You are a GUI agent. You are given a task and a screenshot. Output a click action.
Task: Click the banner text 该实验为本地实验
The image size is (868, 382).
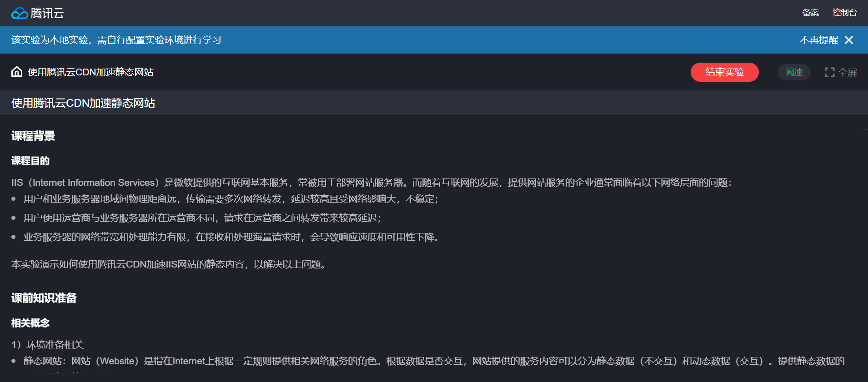coord(116,40)
